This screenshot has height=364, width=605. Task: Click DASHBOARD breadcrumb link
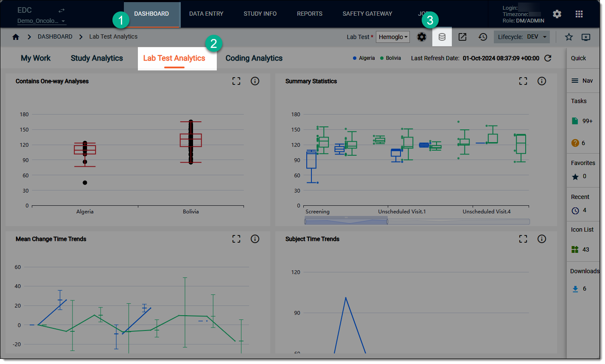[x=55, y=37]
